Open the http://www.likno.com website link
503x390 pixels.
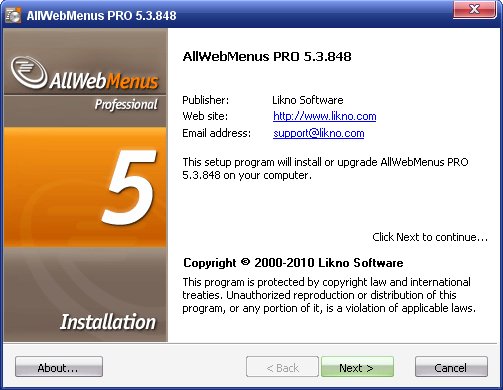point(324,116)
